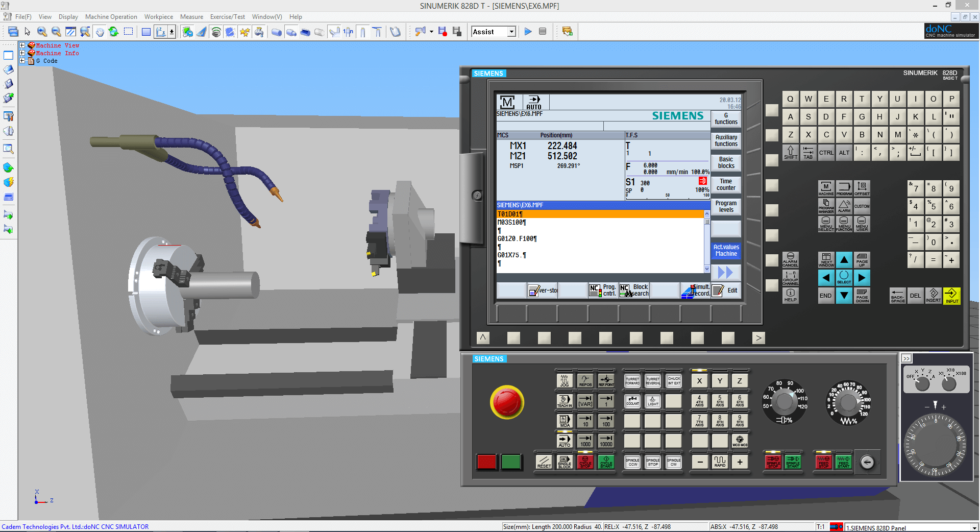
Task: Open the SIEMENS 828D Panel dropdown in status bar
Action: click(x=974, y=527)
